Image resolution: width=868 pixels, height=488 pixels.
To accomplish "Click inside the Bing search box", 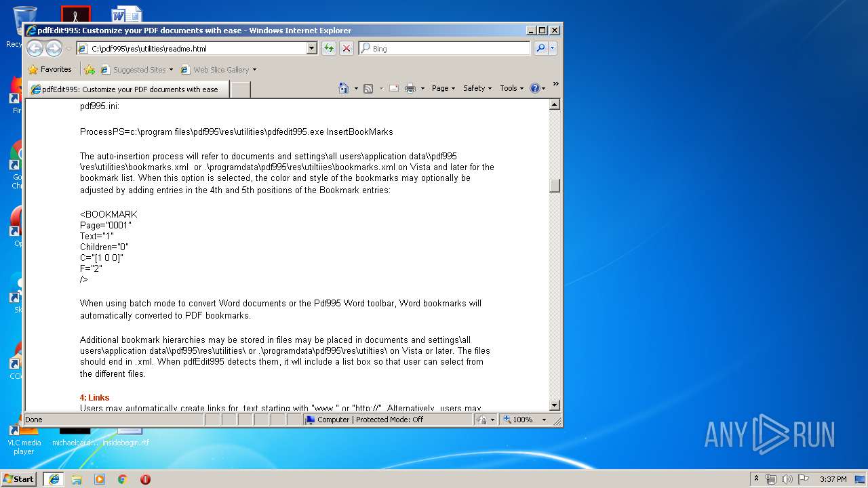I will 445,48.
